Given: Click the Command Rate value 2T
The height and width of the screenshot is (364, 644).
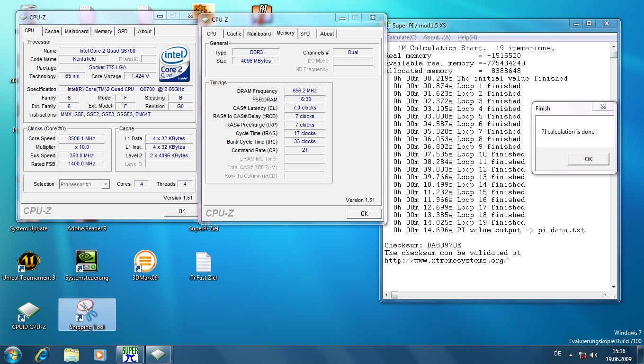Looking at the screenshot, I should pyautogui.click(x=304, y=150).
